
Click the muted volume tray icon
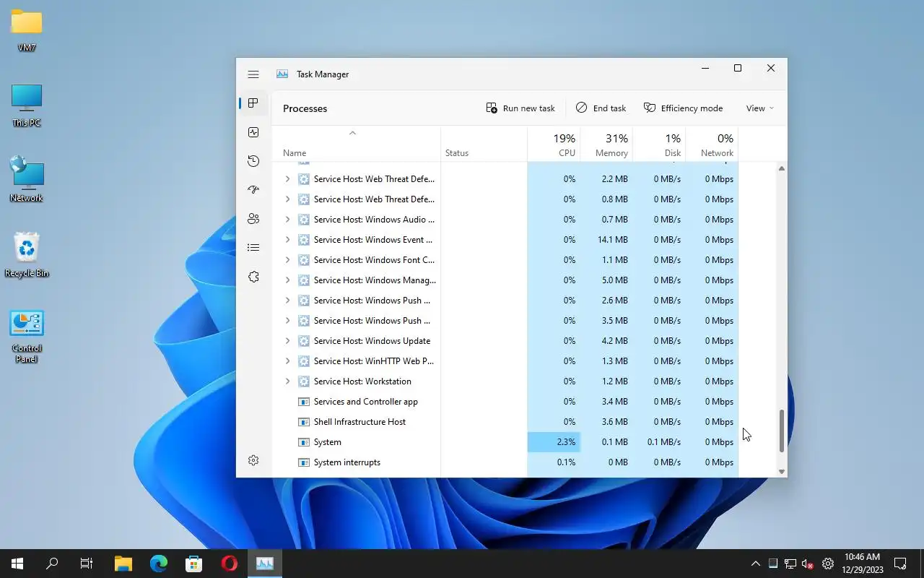pos(808,564)
